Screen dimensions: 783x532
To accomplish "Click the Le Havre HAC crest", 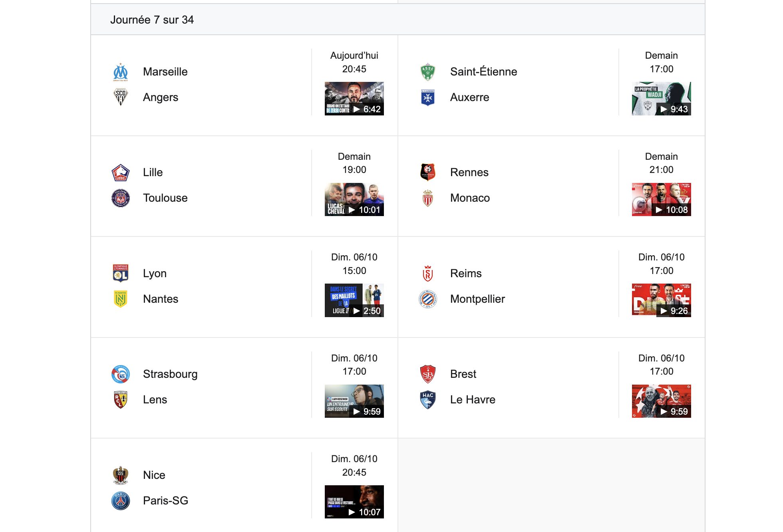I will [428, 400].
